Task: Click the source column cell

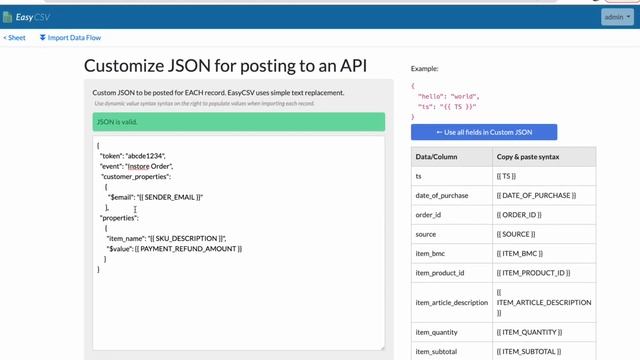Action: [452, 234]
